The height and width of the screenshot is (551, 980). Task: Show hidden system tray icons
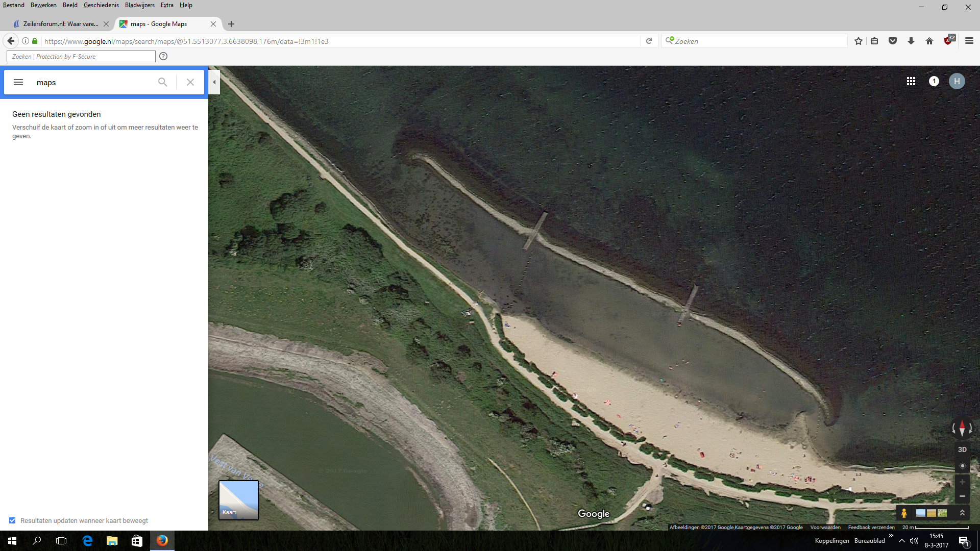pos(902,541)
